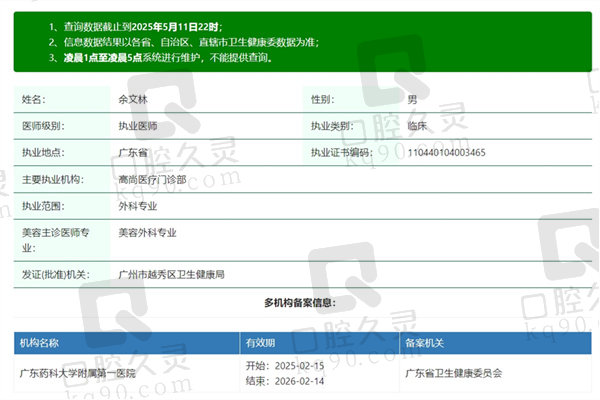This screenshot has height=400, width=600.
Task: Click the notice line about 凌晨1点至凌晨5点
Action: [161, 58]
